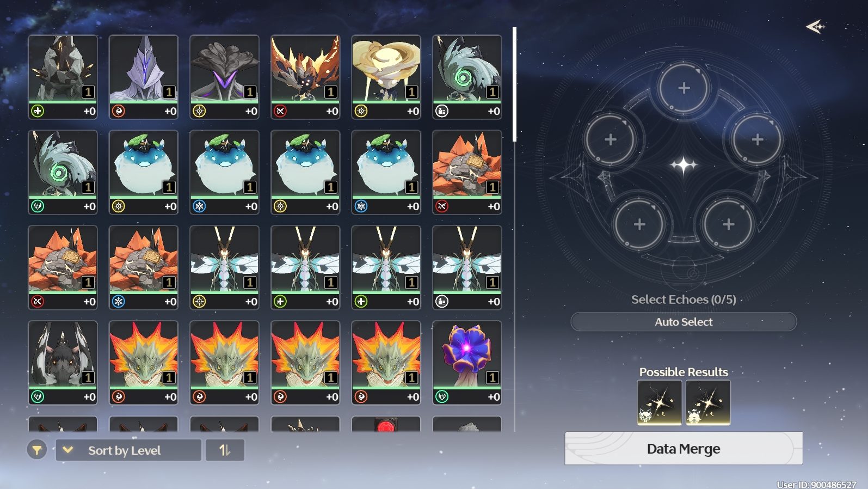Click the back arrow icon at top right

click(815, 26)
